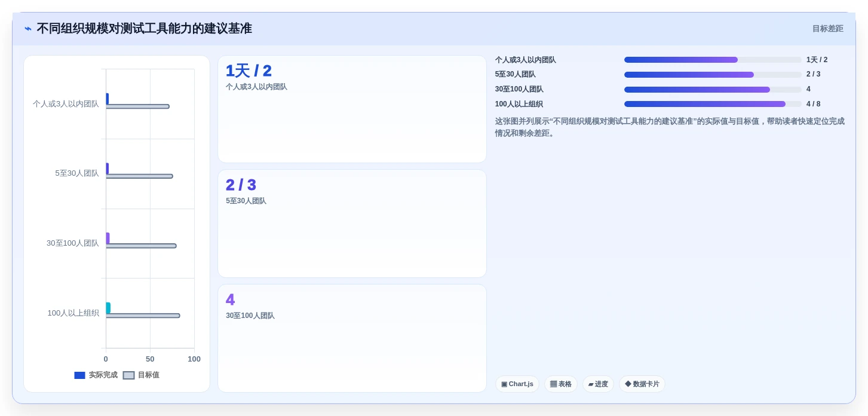
Task: Click the chart y-axis label 30至100人团队
Action: point(73,243)
